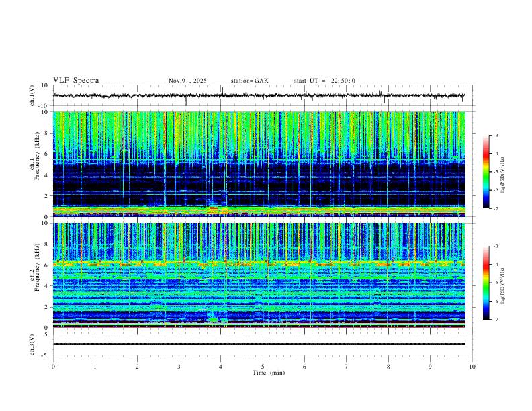The image size is (532, 411).
Task: Click the "start UT = 22:50: 0" text
Action: click(324, 81)
